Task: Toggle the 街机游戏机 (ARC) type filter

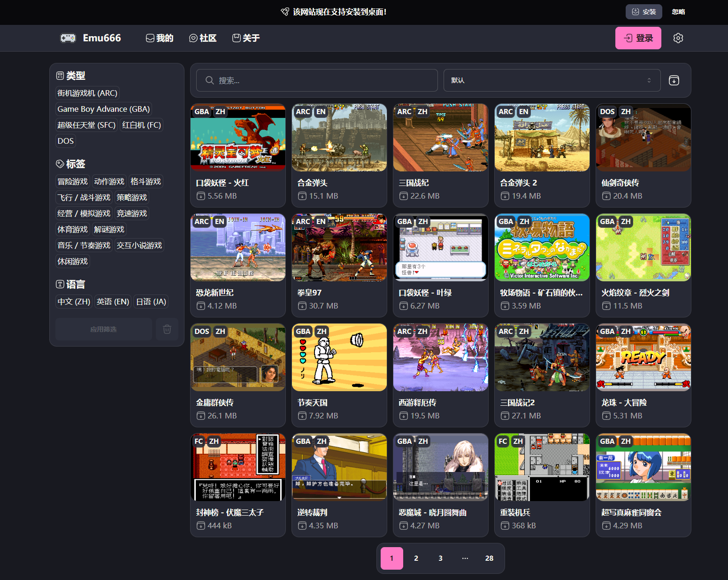Action: [87, 93]
